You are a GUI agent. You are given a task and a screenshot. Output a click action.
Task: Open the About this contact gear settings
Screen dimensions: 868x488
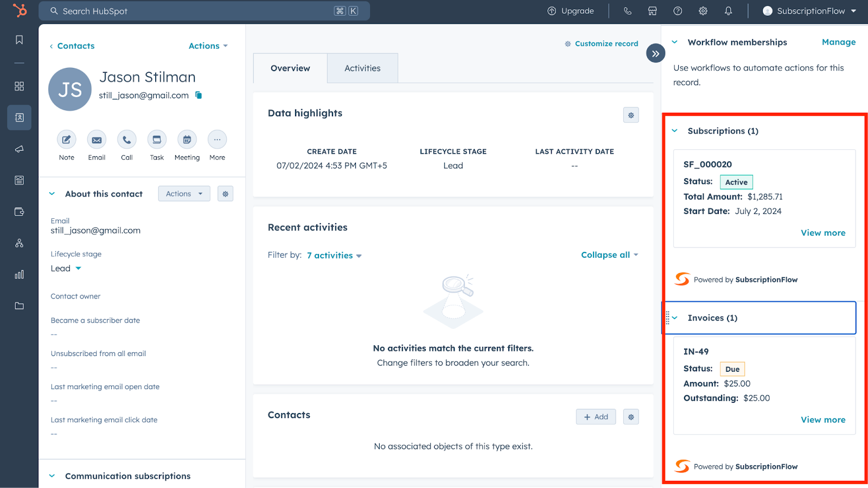pos(225,194)
